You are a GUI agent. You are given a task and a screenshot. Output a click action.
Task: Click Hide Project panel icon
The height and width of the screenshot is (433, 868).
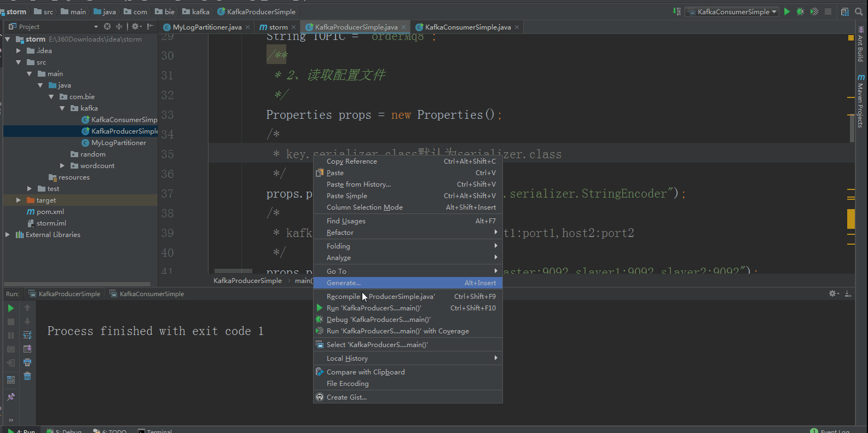point(151,26)
